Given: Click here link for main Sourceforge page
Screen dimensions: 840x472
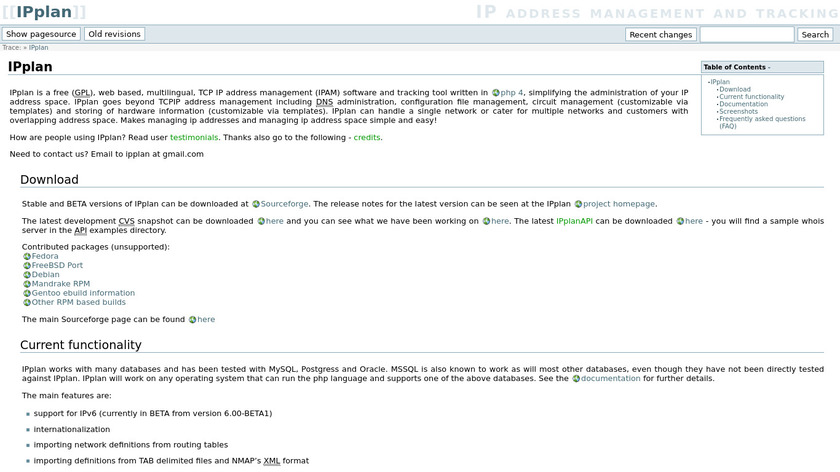Looking at the screenshot, I should (206, 320).
